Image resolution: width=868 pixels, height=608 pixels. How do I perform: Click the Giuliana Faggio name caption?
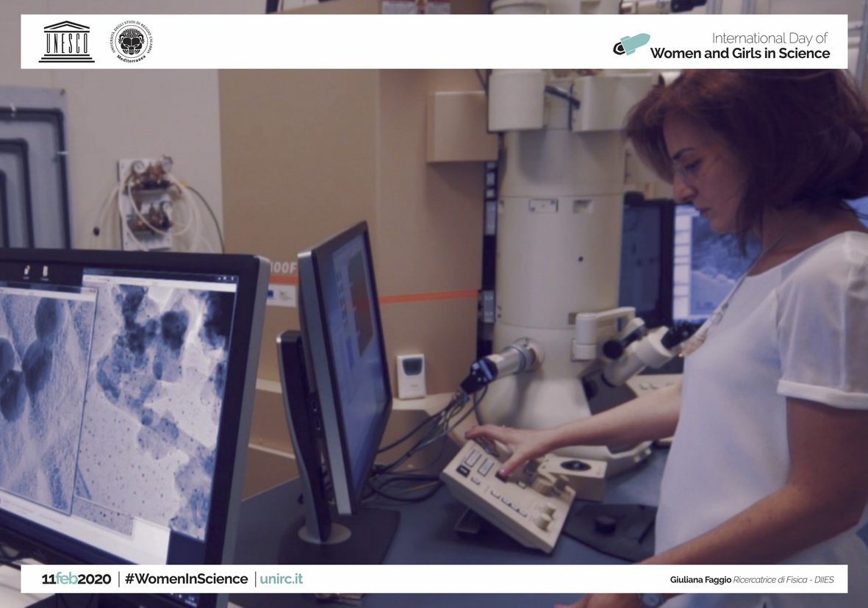click(x=700, y=580)
